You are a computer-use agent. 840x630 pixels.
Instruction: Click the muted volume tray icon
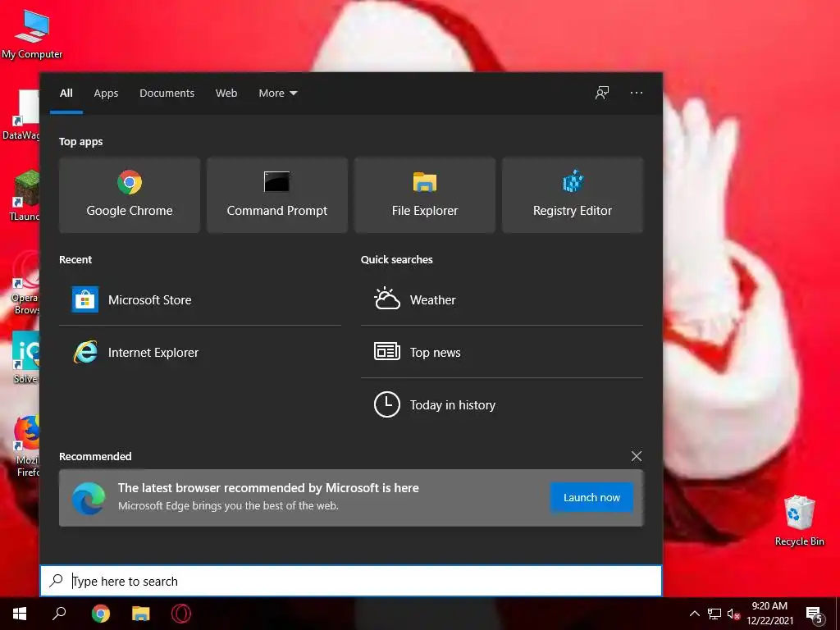[733, 614]
